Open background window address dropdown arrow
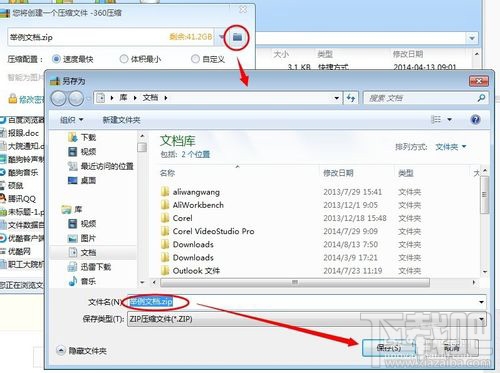This screenshot has width=500, height=373. point(472,38)
